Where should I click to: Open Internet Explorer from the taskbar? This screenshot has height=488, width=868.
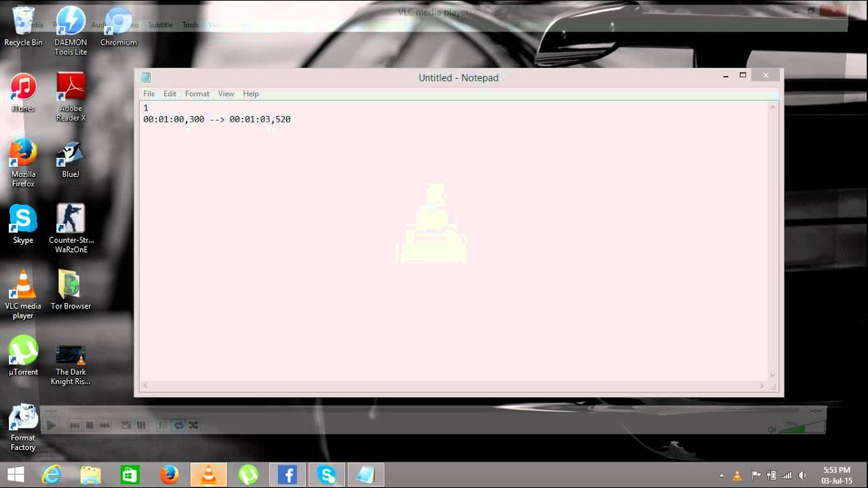(x=52, y=474)
